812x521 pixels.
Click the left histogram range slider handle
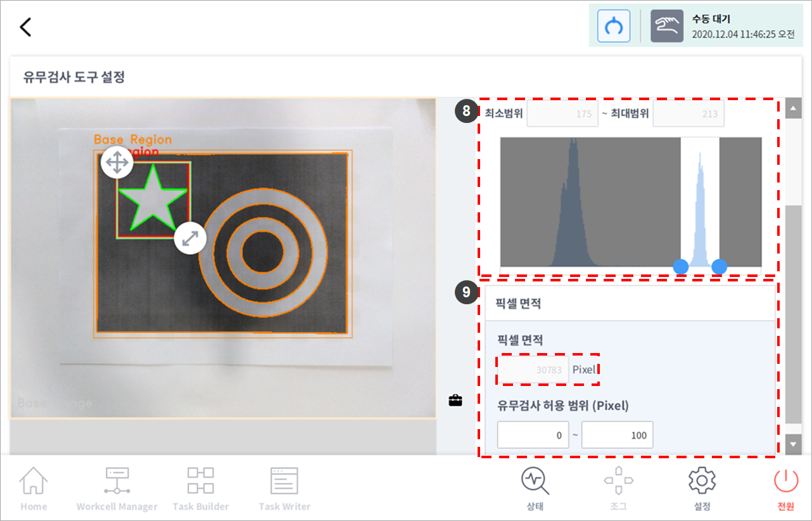tap(681, 267)
